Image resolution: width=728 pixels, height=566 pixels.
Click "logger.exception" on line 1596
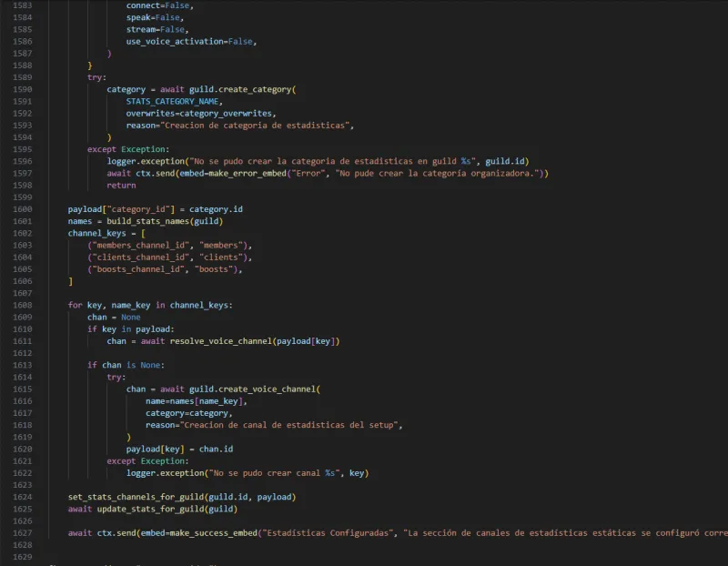coord(146,161)
